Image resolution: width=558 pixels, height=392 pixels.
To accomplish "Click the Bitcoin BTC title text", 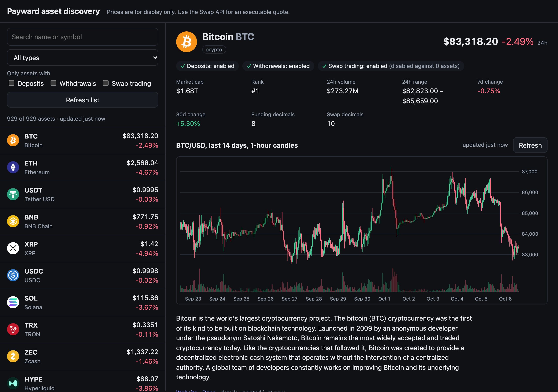I will (228, 37).
